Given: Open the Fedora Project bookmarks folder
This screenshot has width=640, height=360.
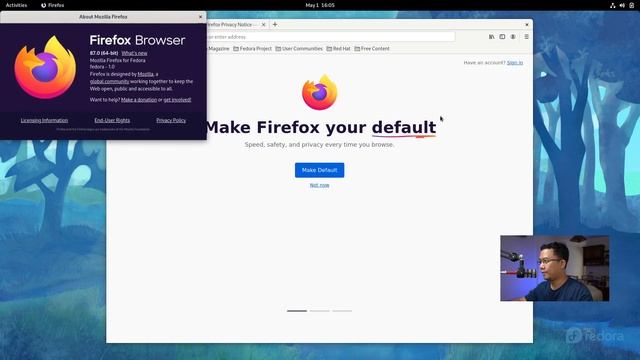Looking at the screenshot, I should click(252, 49).
